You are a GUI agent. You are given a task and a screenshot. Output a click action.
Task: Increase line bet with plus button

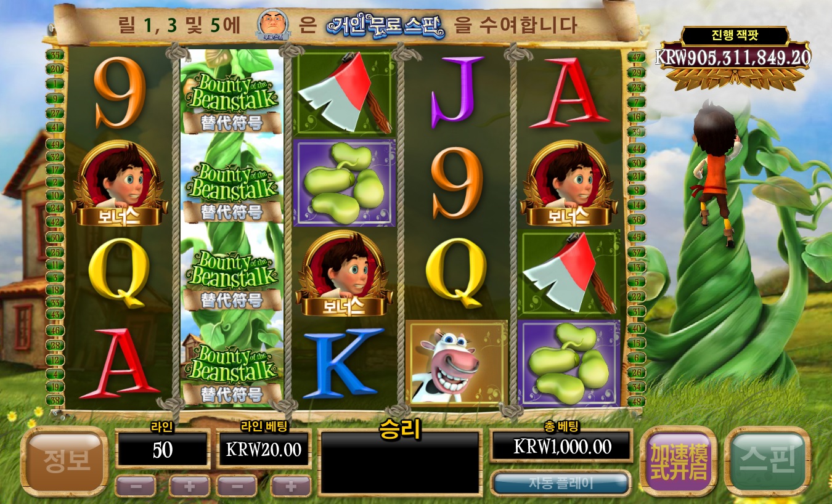(290, 486)
